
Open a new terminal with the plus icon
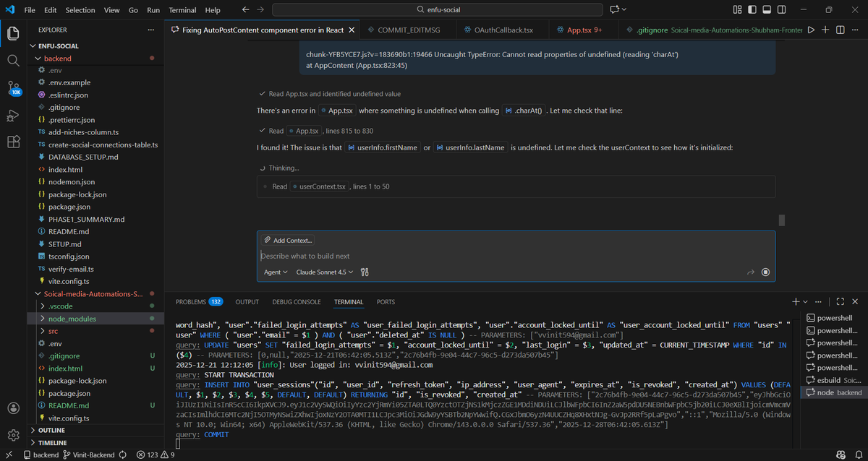click(x=797, y=302)
